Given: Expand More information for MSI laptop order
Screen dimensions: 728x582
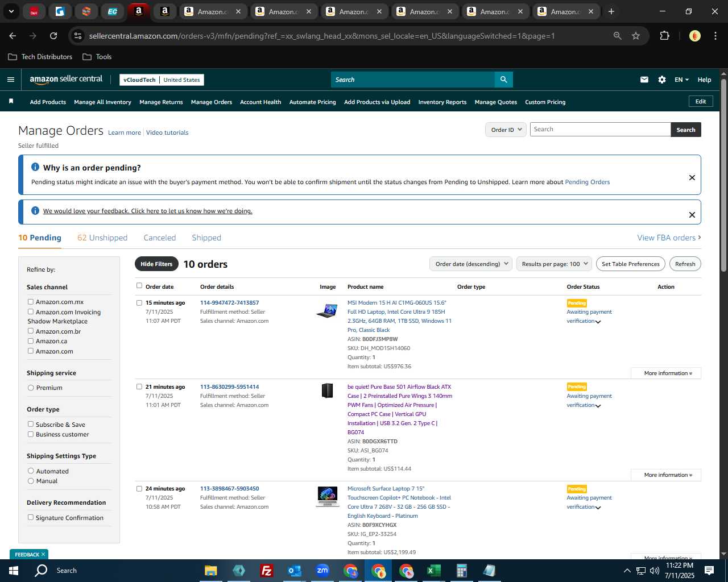Looking at the screenshot, I should [x=666, y=373].
